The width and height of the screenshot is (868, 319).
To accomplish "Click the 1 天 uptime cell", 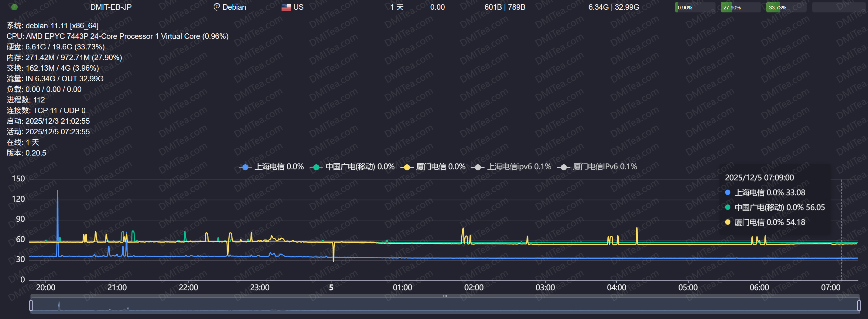I will pyautogui.click(x=397, y=7).
